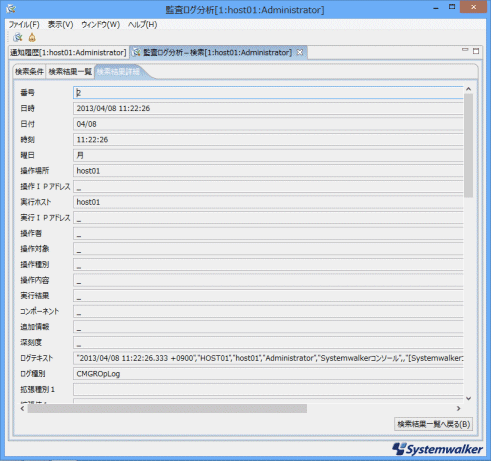Switch to the 検索結果一覧 tab
Viewport: 491px width, 461px height.
click(70, 72)
